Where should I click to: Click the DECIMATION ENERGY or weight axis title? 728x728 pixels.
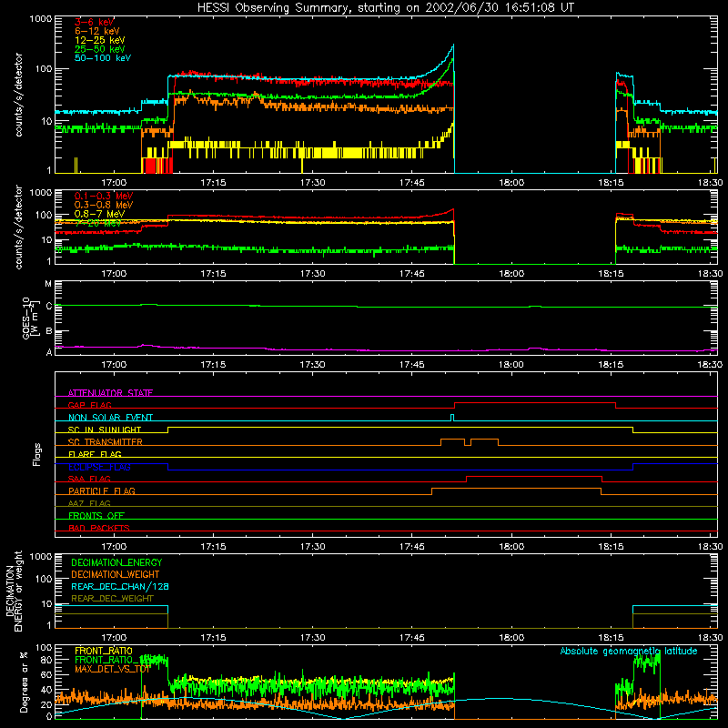point(14,591)
